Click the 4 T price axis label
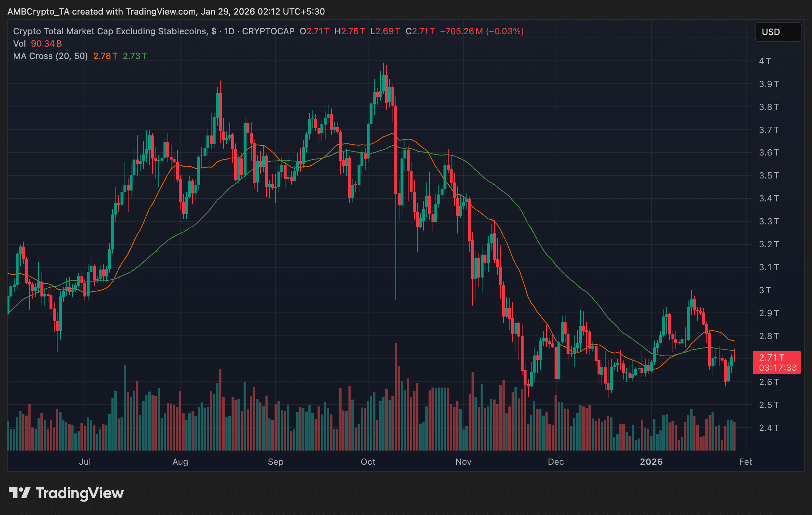 click(765, 61)
